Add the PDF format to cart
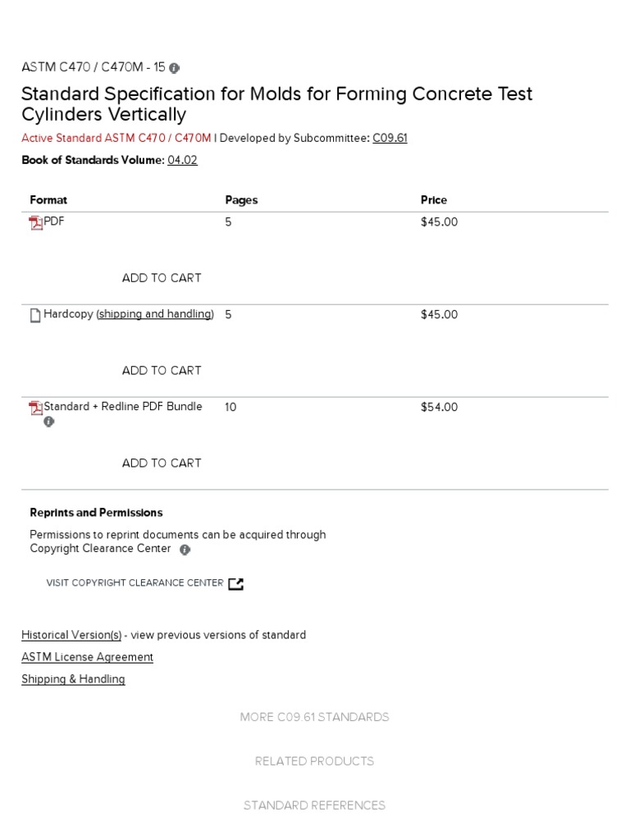Image resolution: width=630 pixels, height=840 pixels. pos(162,278)
